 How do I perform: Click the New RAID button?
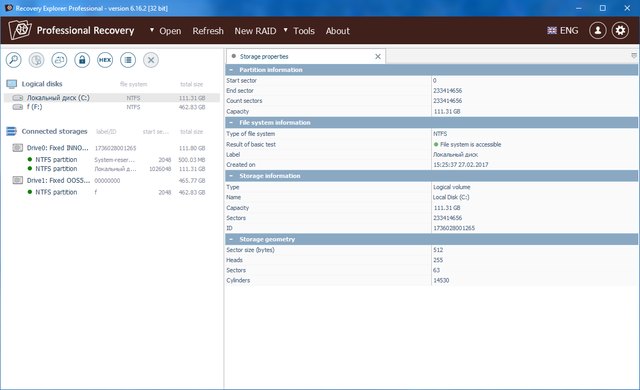(255, 31)
